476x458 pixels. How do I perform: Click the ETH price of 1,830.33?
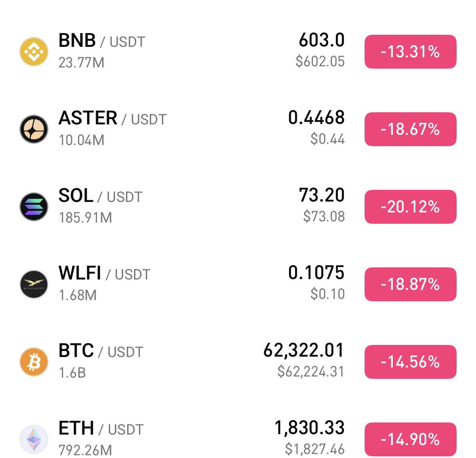click(310, 426)
